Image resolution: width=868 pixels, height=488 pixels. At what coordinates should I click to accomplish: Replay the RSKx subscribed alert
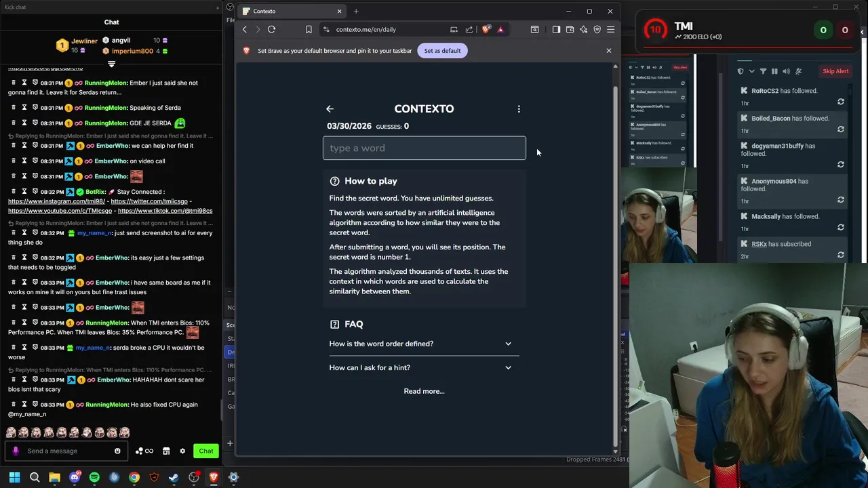841,255
